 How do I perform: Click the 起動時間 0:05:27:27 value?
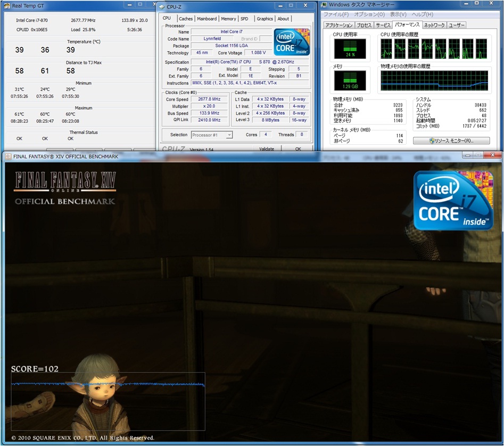[477, 120]
